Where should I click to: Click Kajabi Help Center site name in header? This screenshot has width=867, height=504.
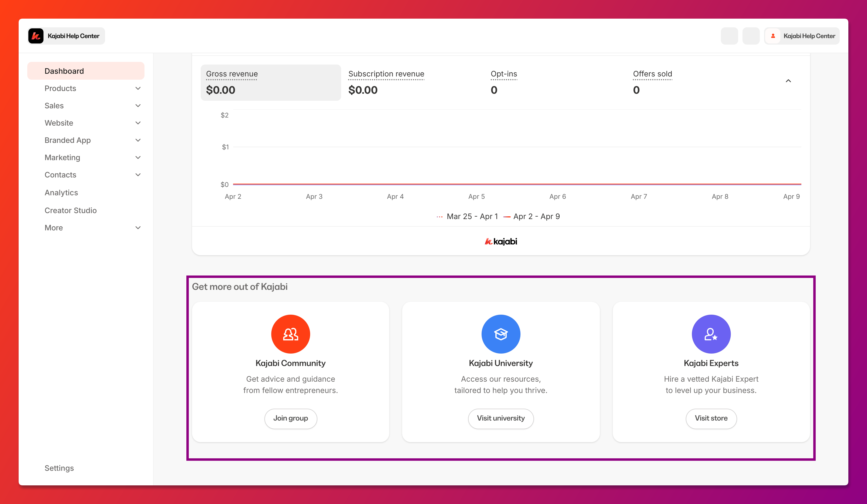point(73,36)
